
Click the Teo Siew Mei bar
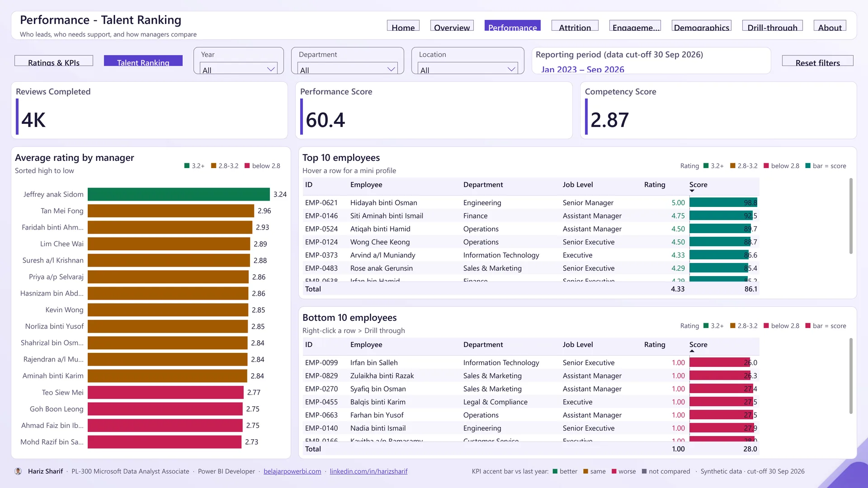[165, 393]
